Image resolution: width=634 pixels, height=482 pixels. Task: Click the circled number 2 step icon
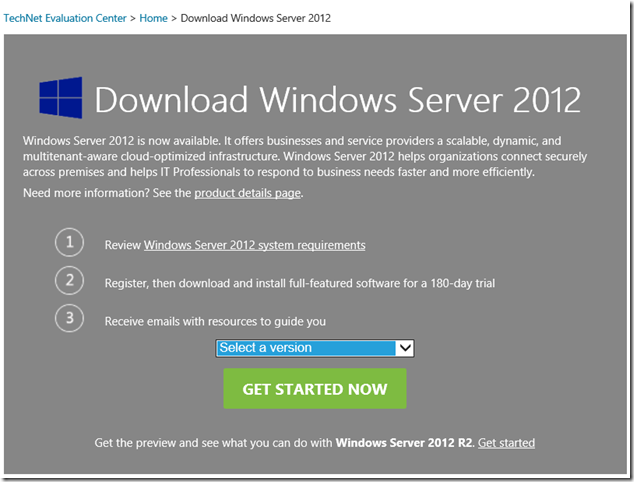pos(70,280)
